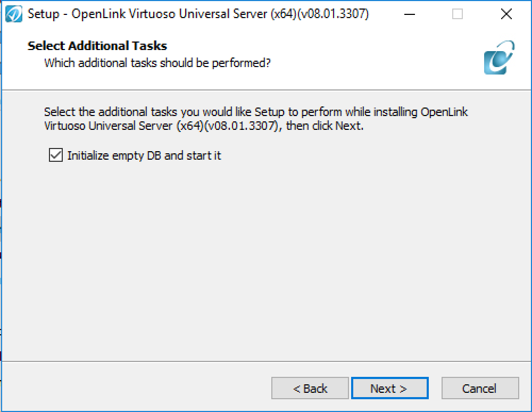
Task: Click the gap between Next and Cancel buttons
Action: 435,388
